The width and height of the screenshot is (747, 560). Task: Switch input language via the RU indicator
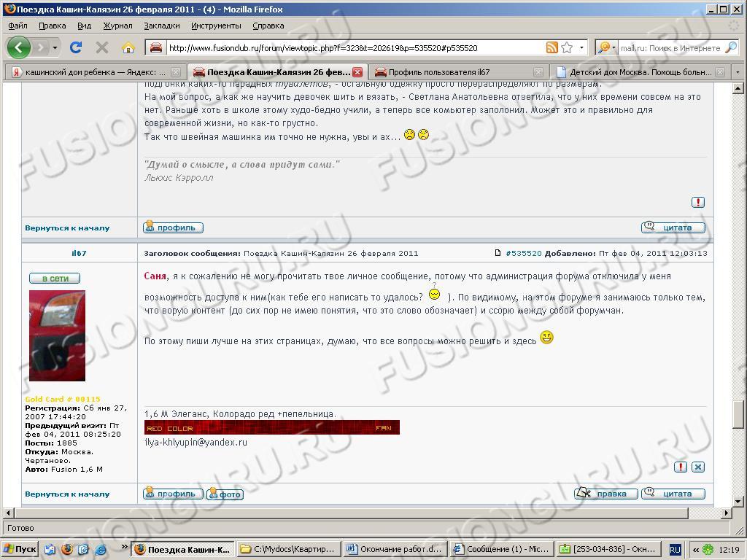(675, 550)
